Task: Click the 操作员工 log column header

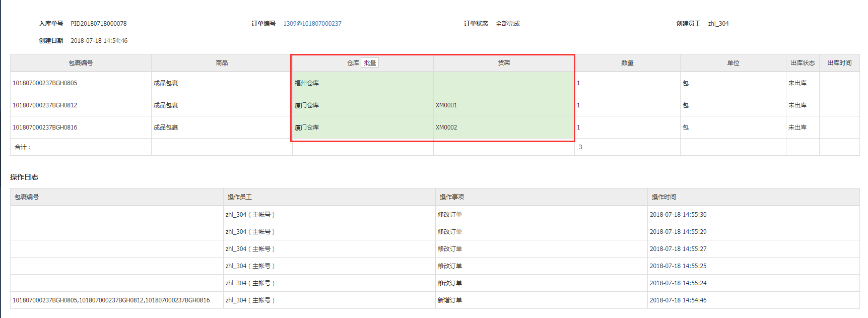Action: [239, 197]
